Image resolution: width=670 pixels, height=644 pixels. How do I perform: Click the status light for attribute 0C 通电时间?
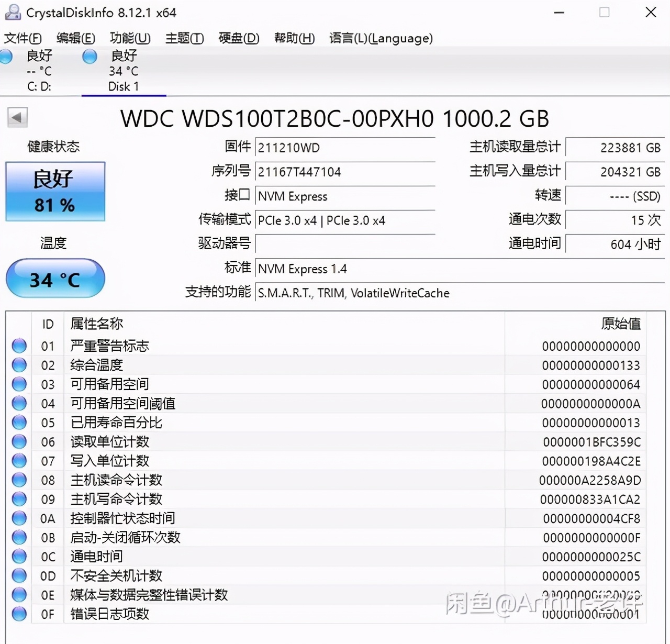[19, 557]
